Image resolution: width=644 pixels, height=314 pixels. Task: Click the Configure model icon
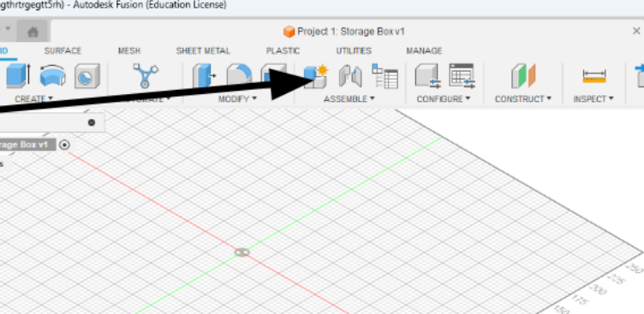pyautogui.click(x=427, y=76)
